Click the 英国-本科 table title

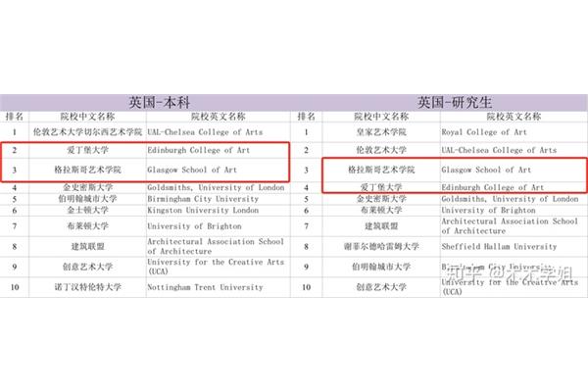click(x=160, y=102)
